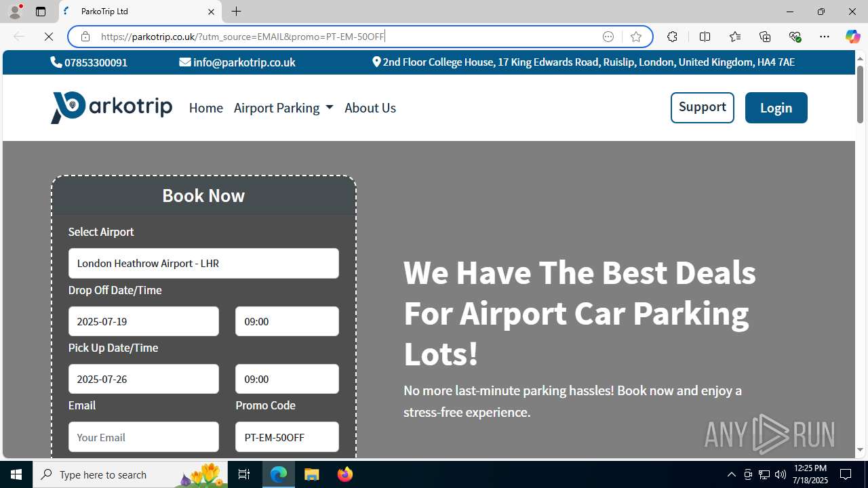Open Collections
Image resolution: width=868 pixels, height=488 pixels.
click(765, 37)
